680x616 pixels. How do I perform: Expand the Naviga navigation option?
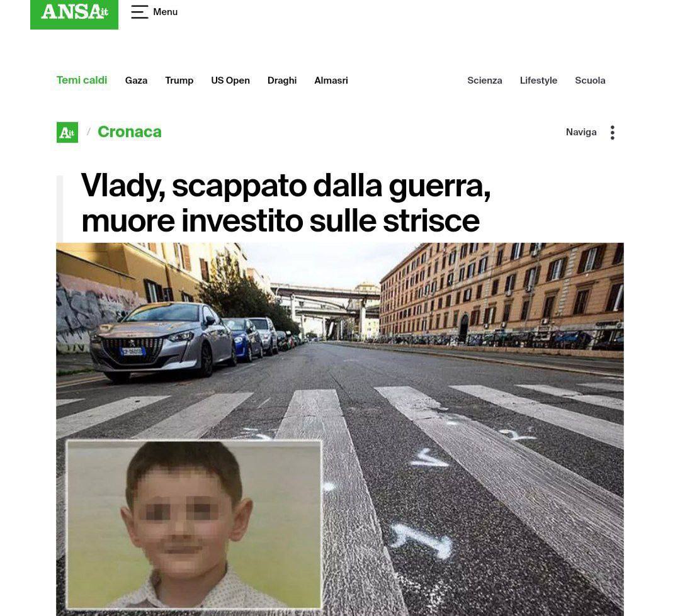coord(581,132)
